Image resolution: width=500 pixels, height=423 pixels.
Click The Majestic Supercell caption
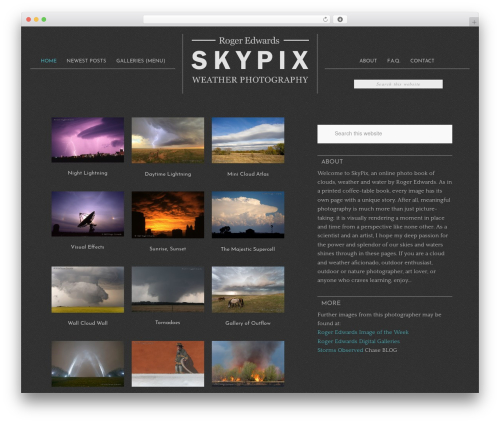(x=248, y=249)
